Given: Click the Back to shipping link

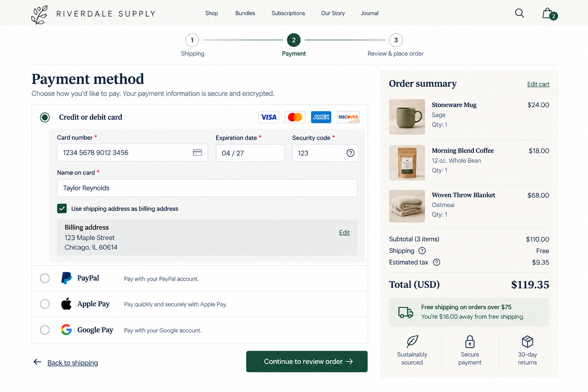Looking at the screenshot, I should [73, 363].
